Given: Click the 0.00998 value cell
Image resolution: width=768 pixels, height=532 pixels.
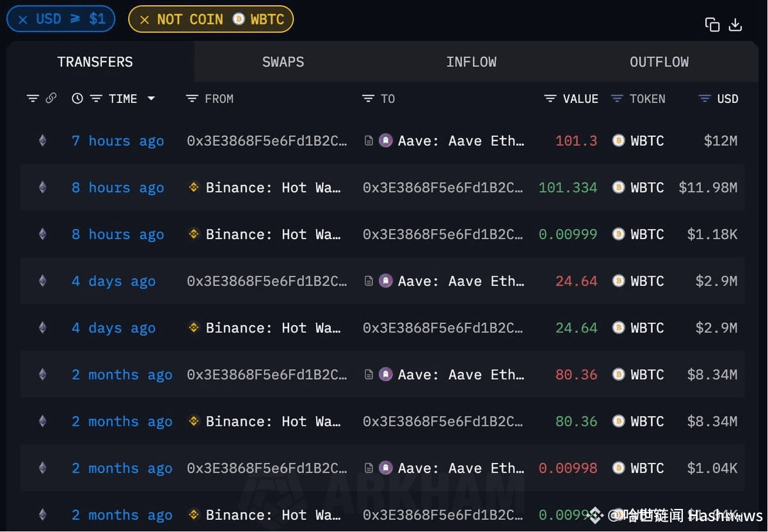Looking at the screenshot, I should pos(568,468).
